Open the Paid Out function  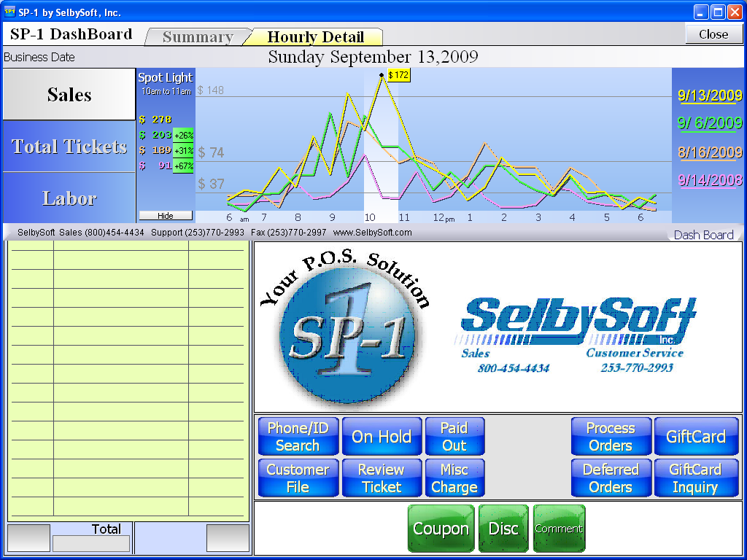454,436
